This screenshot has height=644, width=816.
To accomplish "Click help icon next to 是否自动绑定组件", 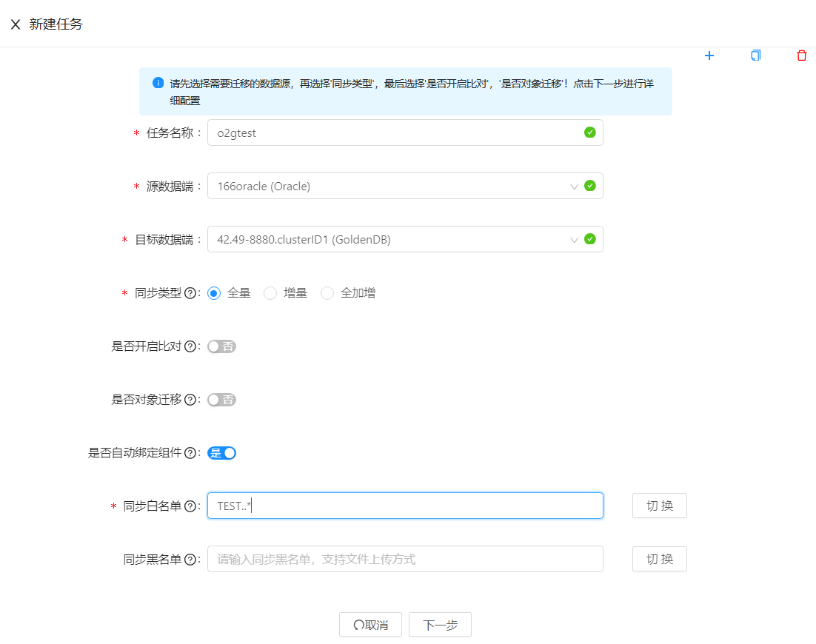I will pyautogui.click(x=190, y=453).
